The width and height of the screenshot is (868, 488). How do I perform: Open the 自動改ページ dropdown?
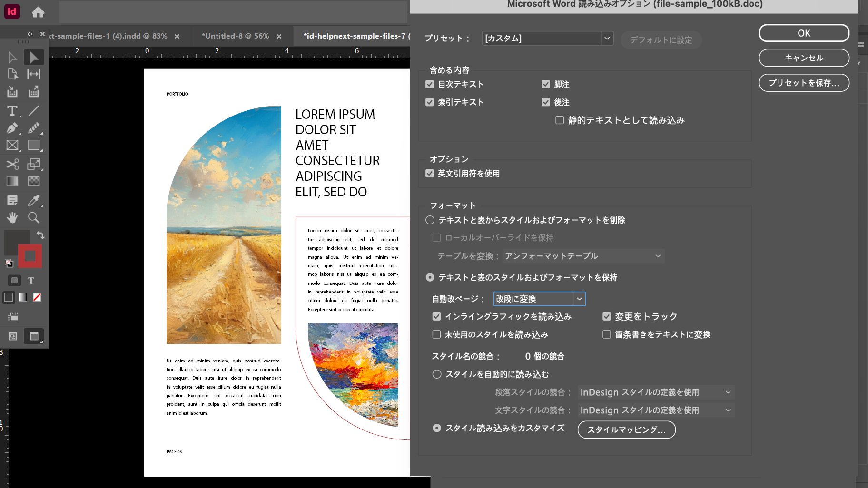[539, 299]
